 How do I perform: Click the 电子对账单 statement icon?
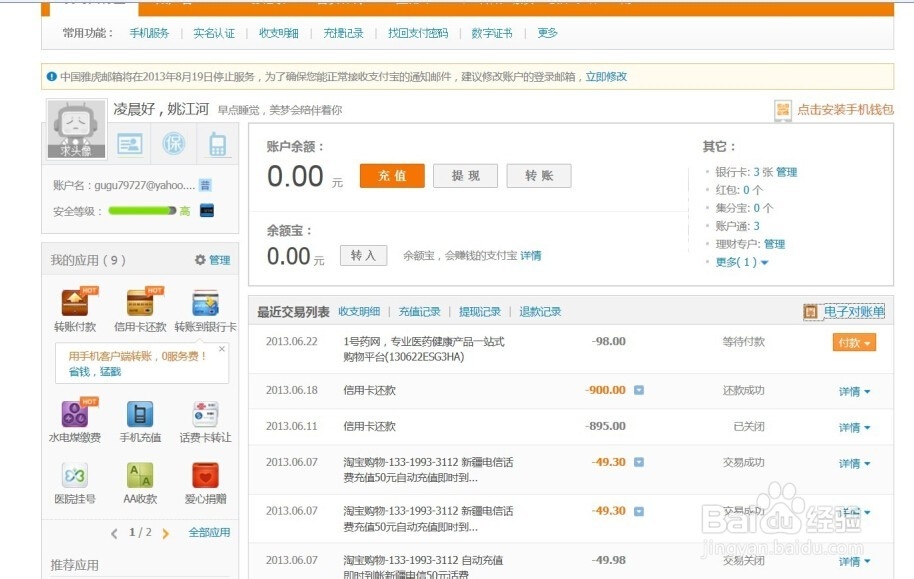coord(810,312)
